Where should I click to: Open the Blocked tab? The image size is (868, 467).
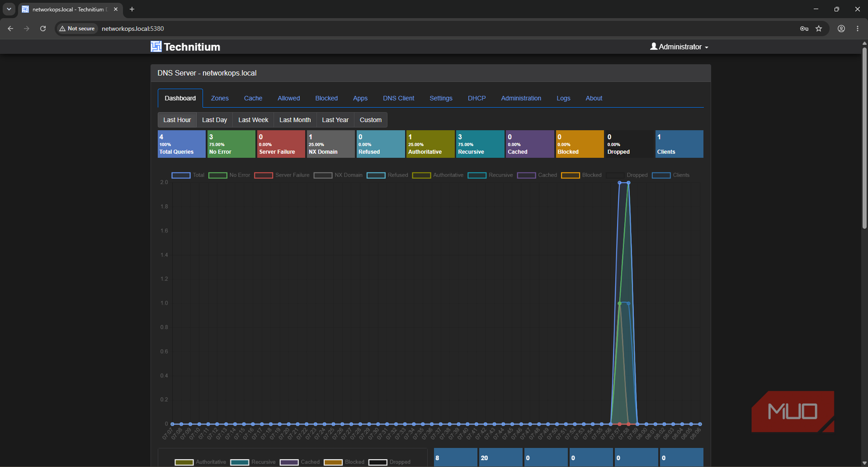coord(326,98)
